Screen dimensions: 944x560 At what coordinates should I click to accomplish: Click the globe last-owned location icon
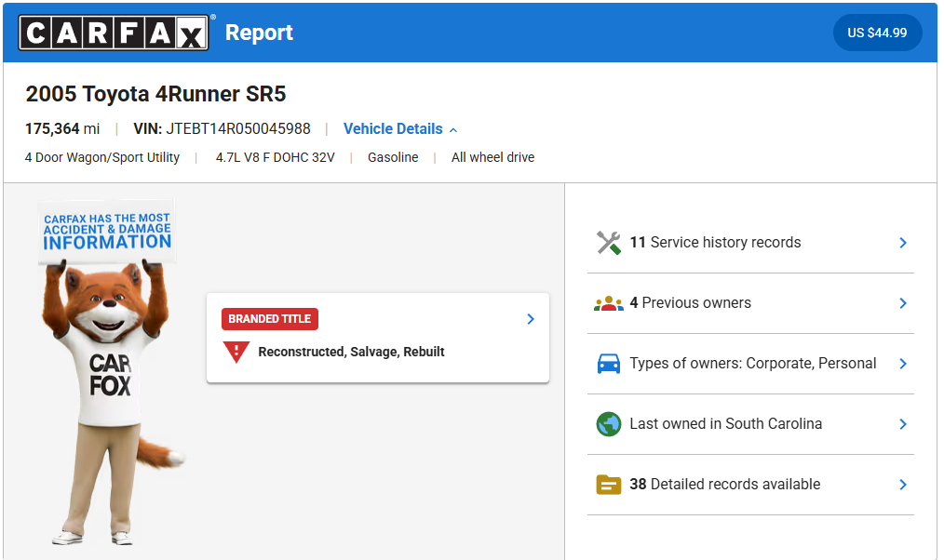[608, 424]
